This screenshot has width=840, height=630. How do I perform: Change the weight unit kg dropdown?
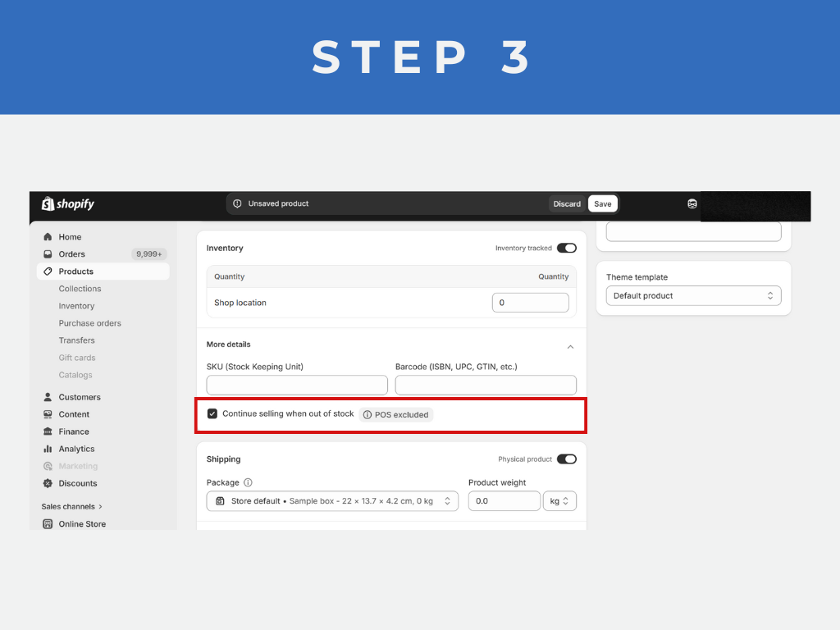click(x=559, y=501)
